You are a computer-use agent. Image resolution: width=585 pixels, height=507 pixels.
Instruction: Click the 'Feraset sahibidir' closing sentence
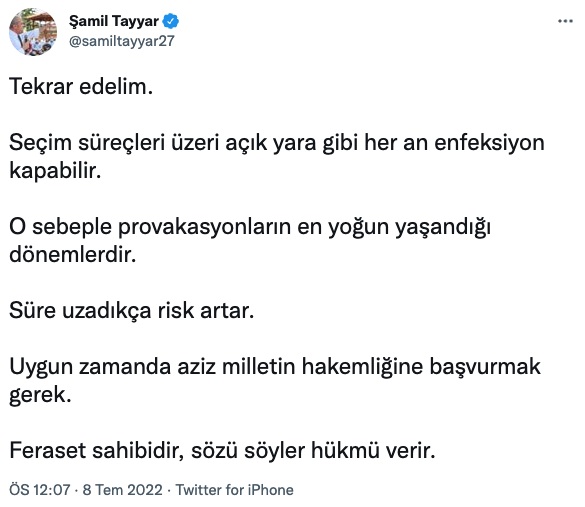[222, 450]
